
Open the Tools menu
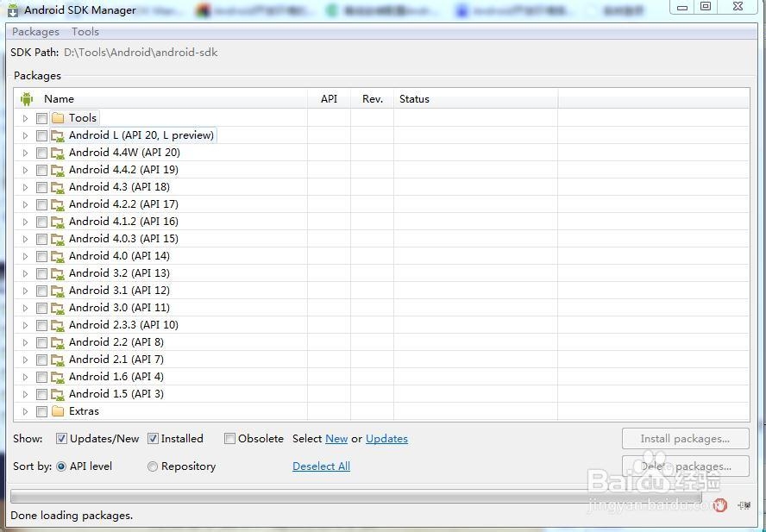[85, 32]
